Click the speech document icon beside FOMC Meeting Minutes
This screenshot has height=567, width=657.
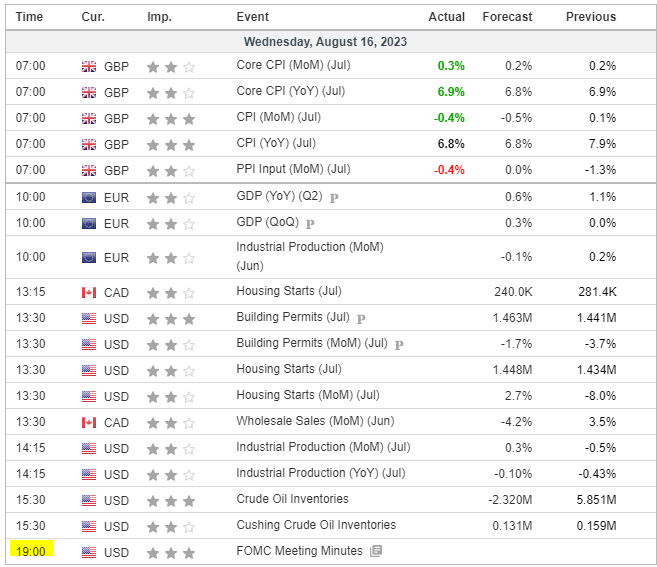(x=376, y=551)
